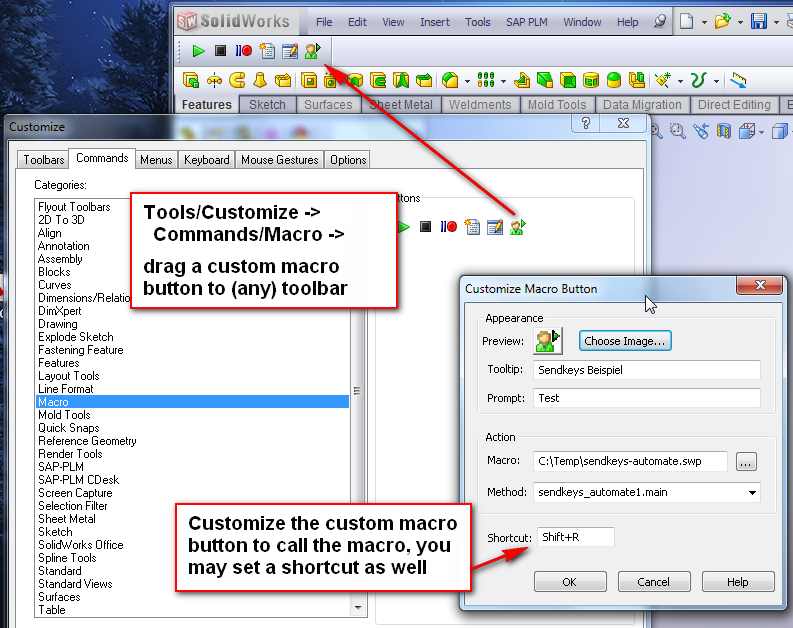The height and width of the screenshot is (628, 793).
Task: Click New Macro in the SolidWorks macro toolbar
Action: coord(267,51)
